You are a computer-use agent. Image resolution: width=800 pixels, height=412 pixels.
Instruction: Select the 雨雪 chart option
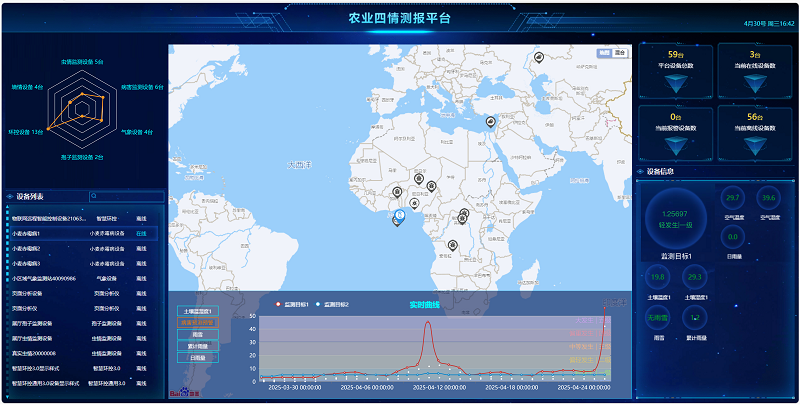(x=197, y=334)
